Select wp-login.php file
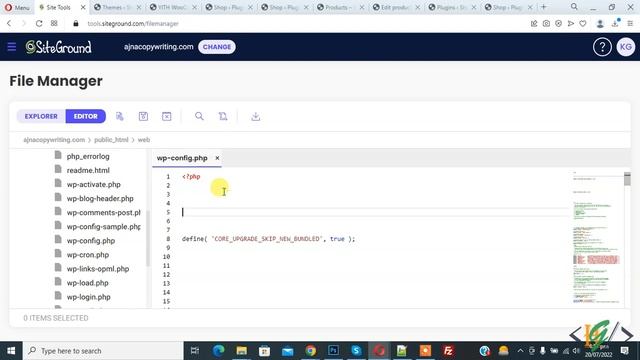Screen dimensions: 640x360 [89, 297]
